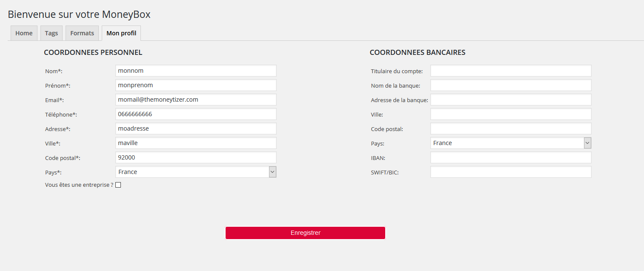Viewport: 644px width, 271px height.
Task: Select the IBAN input field
Action: tap(511, 157)
